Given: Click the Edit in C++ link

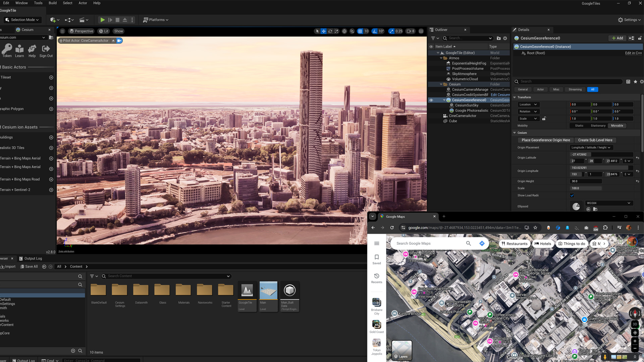Looking at the screenshot, I should tap(633, 53).
